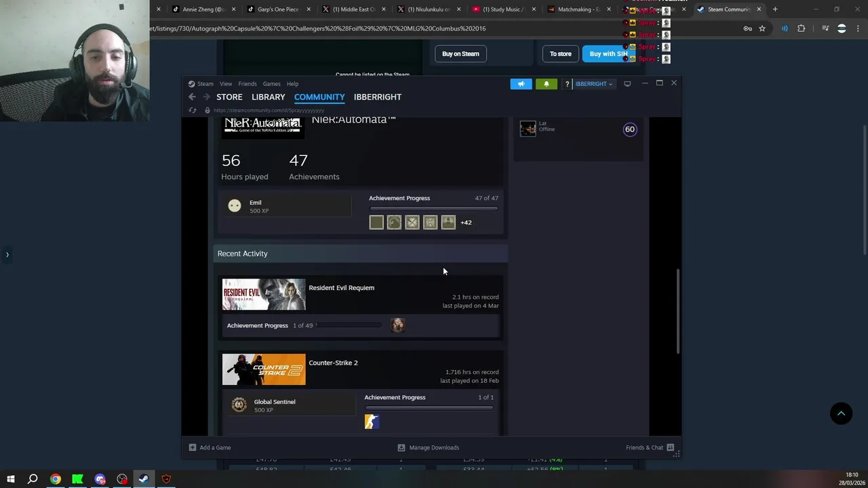
Task: Open the Counter-Strike 2 title link
Action: click(333, 363)
